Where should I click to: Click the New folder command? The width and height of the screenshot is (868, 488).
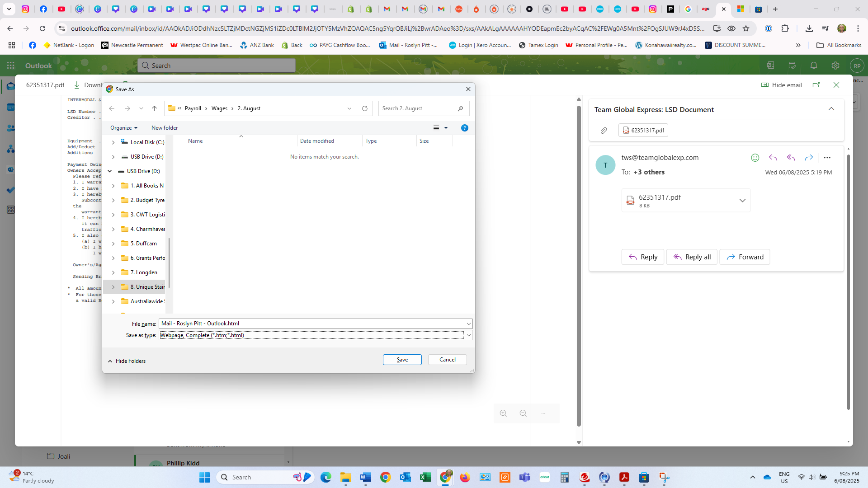pyautogui.click(x=165, y=128)
